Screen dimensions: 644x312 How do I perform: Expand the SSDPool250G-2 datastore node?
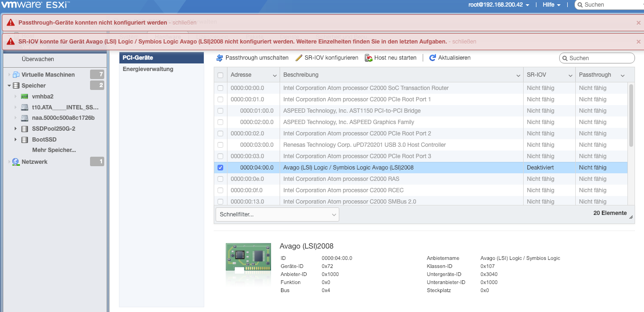16,129
